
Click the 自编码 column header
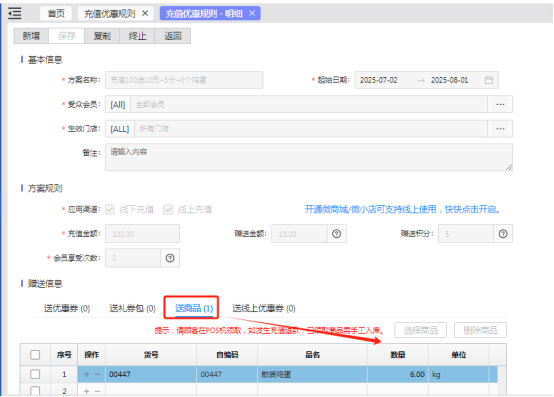pyautogui.click(x=227, y=355)
